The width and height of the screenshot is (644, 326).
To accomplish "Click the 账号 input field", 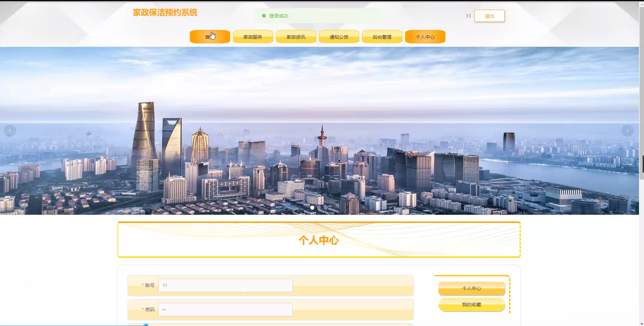I will pyautogui.click(x=225, y=285).
